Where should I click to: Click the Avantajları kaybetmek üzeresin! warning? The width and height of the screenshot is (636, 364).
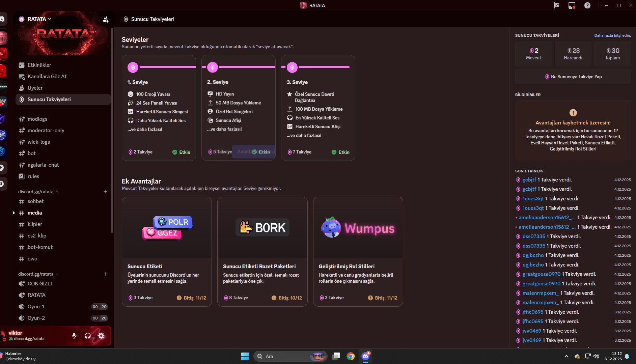coord(573,123)
